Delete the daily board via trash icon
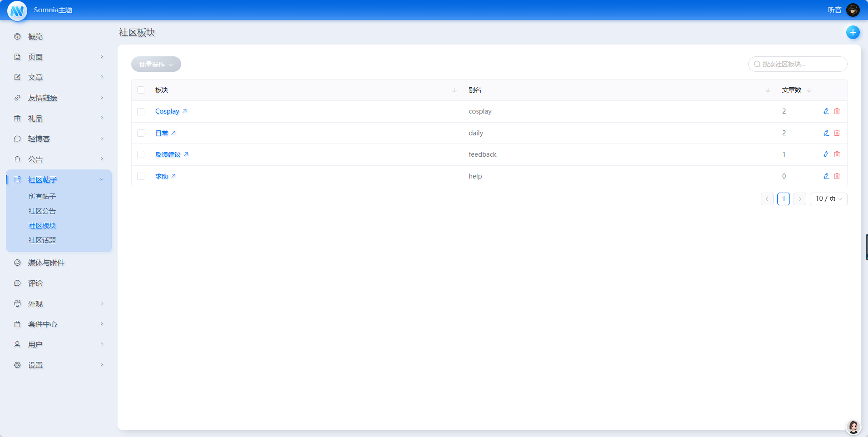The width and height of the screenshot is (868, 437). pyautogui.click(x=837, y=133)
